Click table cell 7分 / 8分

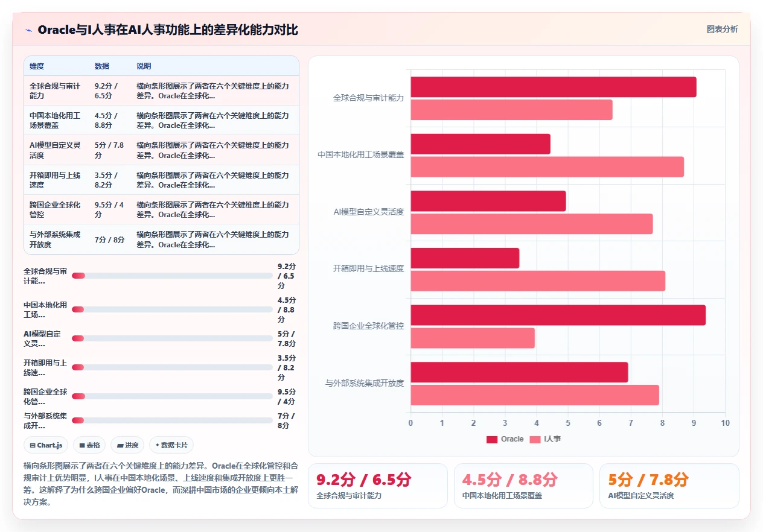coord(110,239)
